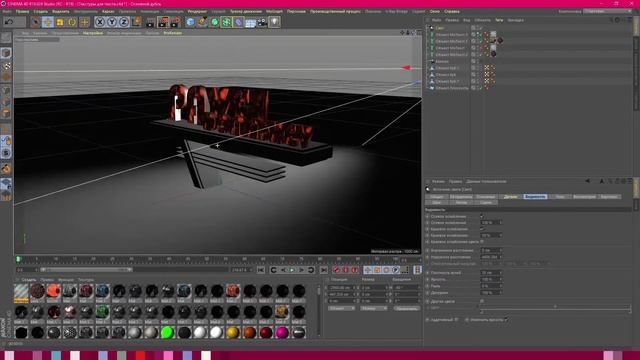Click the green Array generator icon
This screenshot has width=640, height=360.
tap(227, 22)
